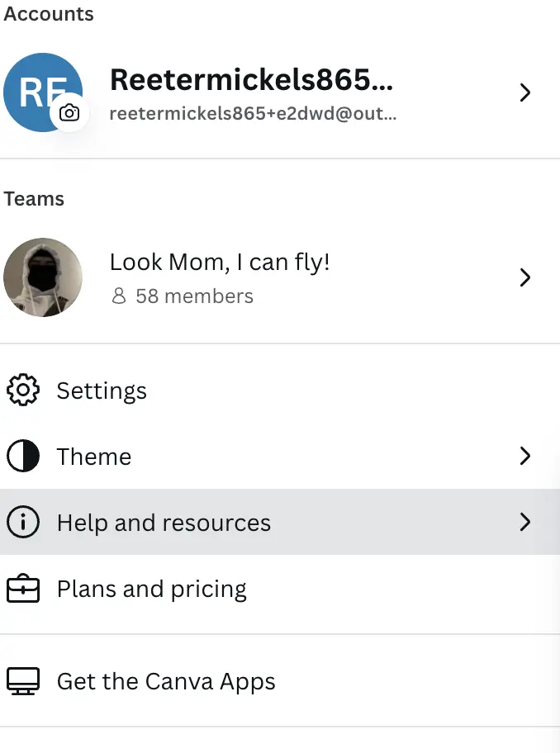The image size is (560, 753).
Task: Click the team profile photo thumbnail
Action: [x=43, y=277]
